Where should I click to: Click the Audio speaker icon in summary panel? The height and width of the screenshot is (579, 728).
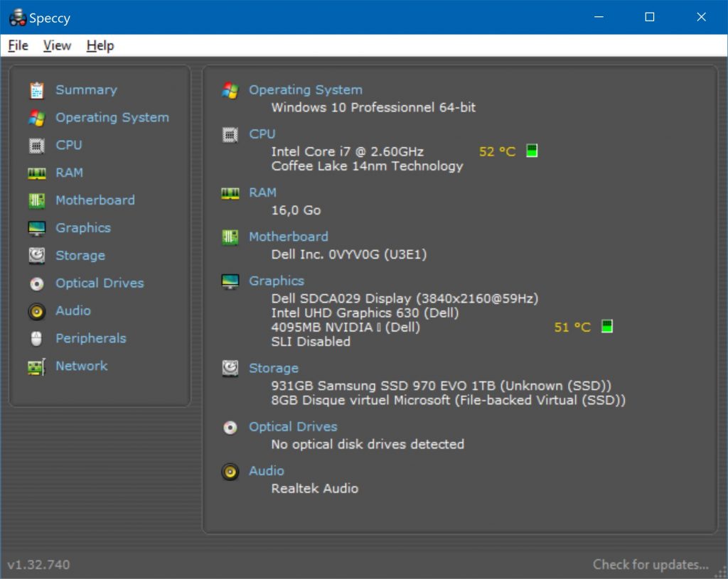(230, 472)
